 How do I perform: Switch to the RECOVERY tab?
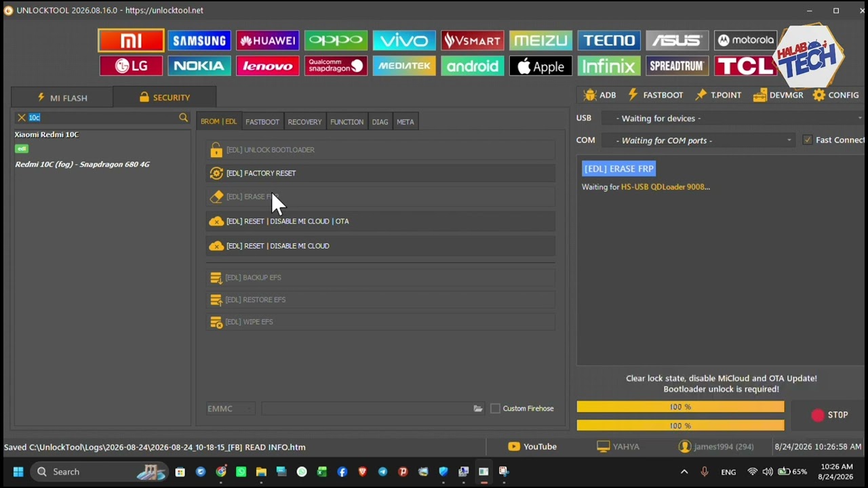coord(304,122)
